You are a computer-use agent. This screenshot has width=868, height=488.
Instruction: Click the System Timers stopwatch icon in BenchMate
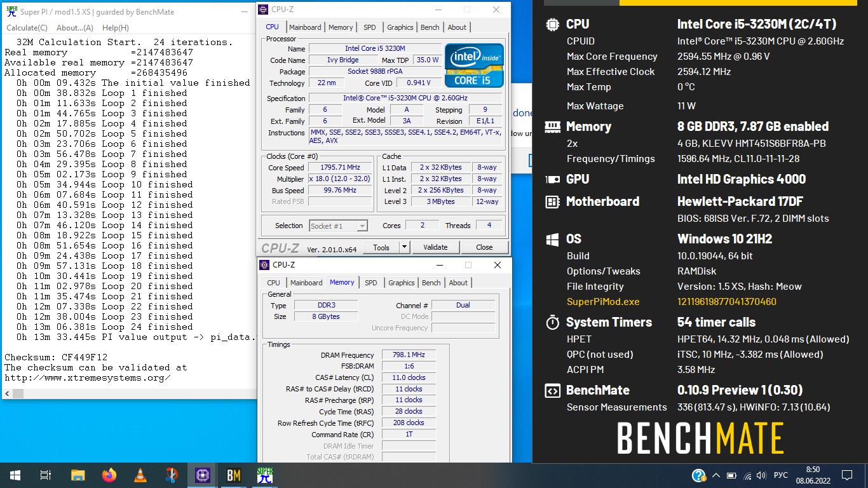pyautogui.click(x=552, y=322)
